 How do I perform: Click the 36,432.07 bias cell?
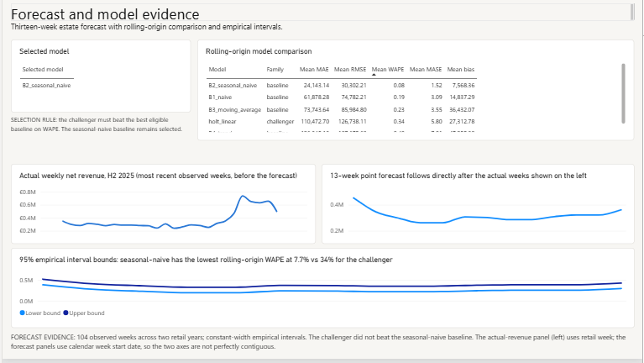[x=462, y=110]
